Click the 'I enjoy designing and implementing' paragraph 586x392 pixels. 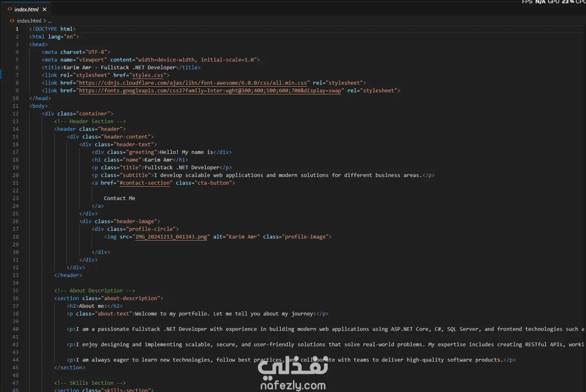pyautogui.click(x=325, y=345)
